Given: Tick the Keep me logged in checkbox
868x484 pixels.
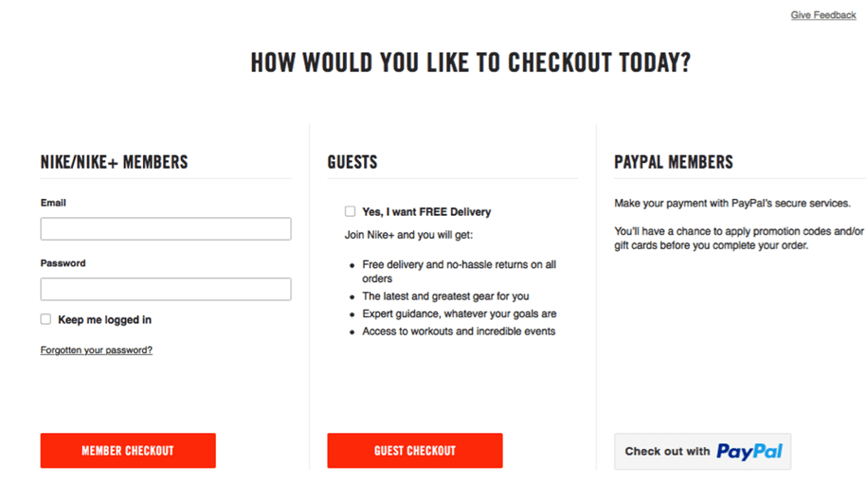Looking at the screenshot, I should pyautogui.click(x=46, y=319).
